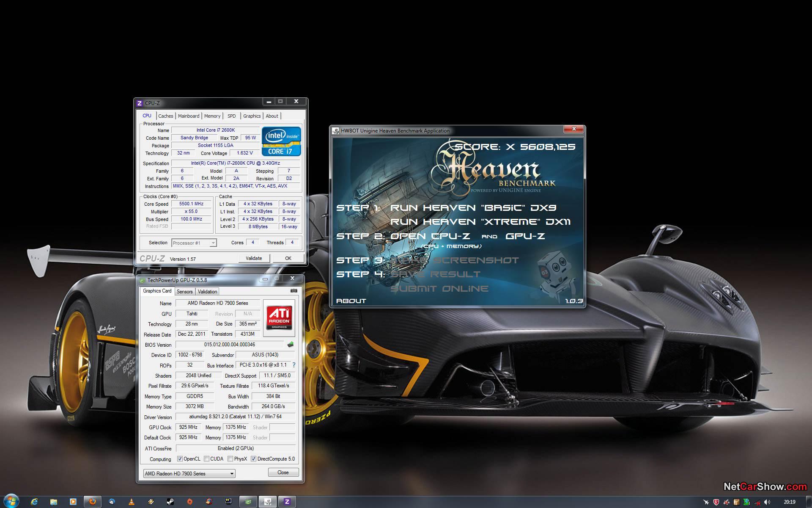Open the Validation tab in GPU-Z

point(207,292)
